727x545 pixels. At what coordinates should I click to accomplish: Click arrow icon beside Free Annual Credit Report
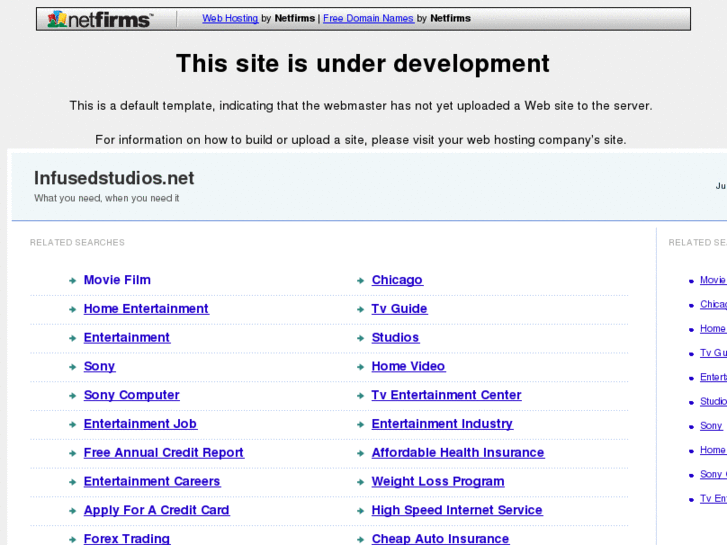pos(72,453)
